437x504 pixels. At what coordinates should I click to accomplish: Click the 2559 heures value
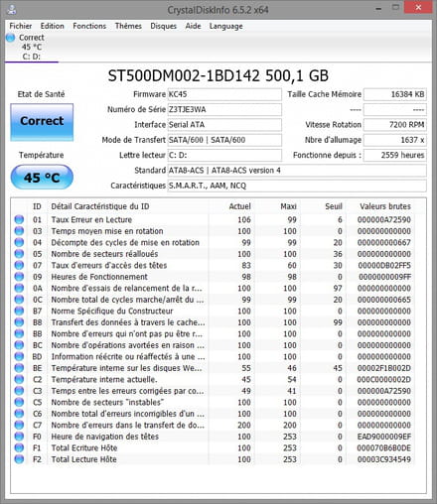click(x=395, y=155)
